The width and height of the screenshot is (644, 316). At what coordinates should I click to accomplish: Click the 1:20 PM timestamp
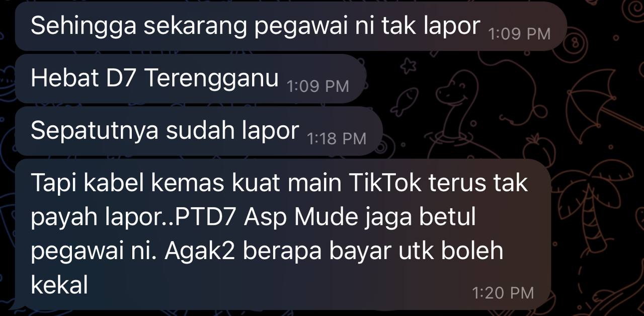point(503,292)
